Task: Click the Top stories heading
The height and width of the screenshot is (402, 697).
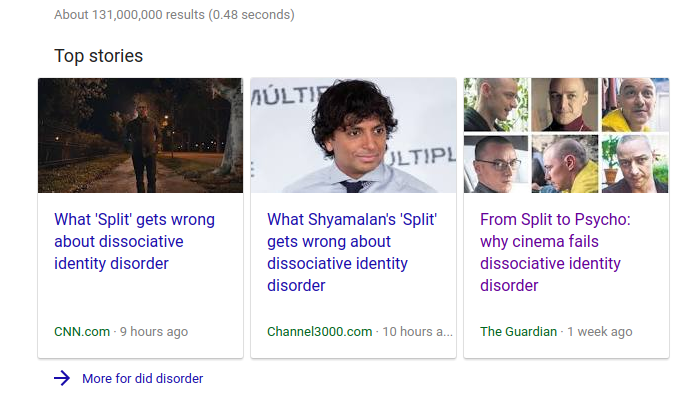Action: tap(98, 56)
